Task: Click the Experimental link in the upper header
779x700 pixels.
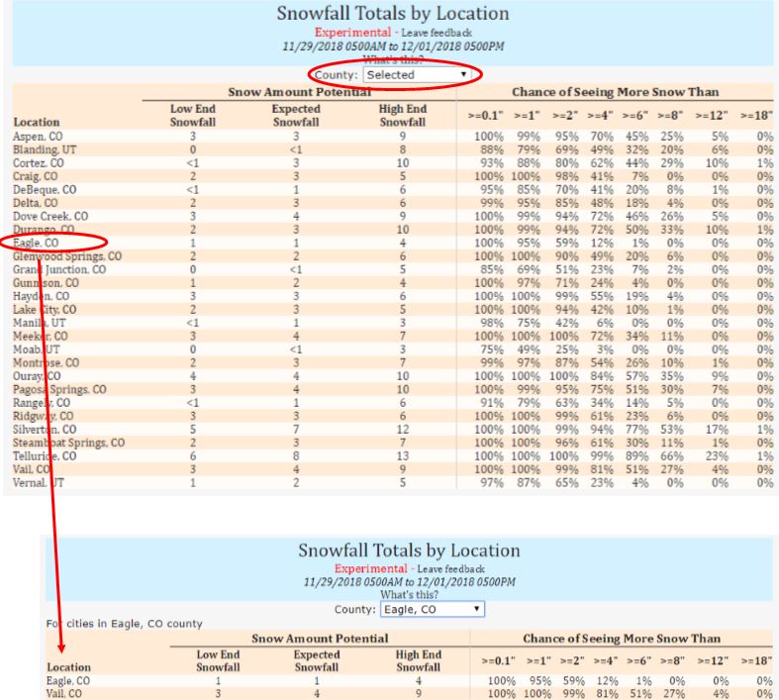Action: click(x=352, y=33)
